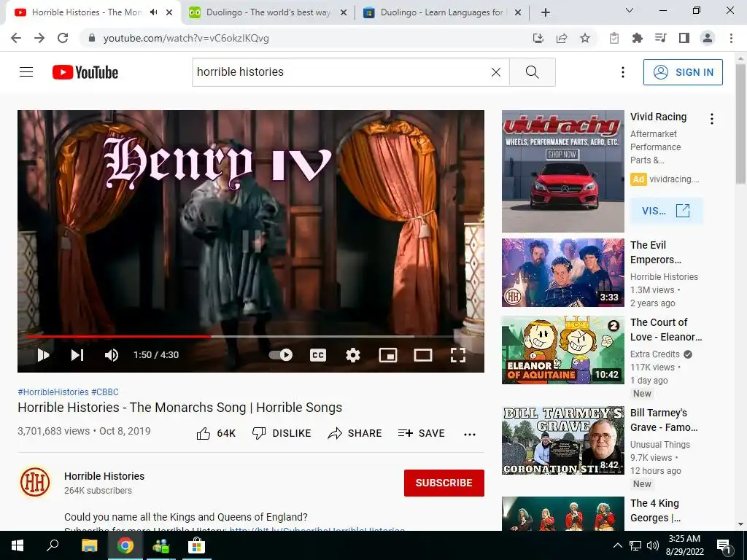Enable miniplayer mode

pyautogui.click(x=388, y=355)
